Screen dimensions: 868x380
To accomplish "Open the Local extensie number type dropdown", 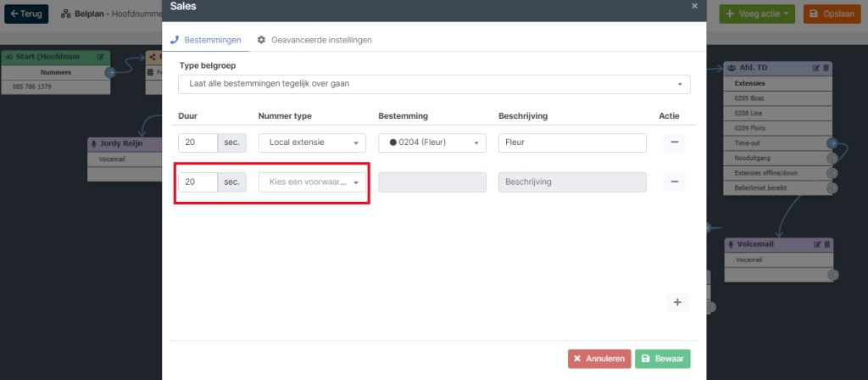I will click(x=312, y=142).
